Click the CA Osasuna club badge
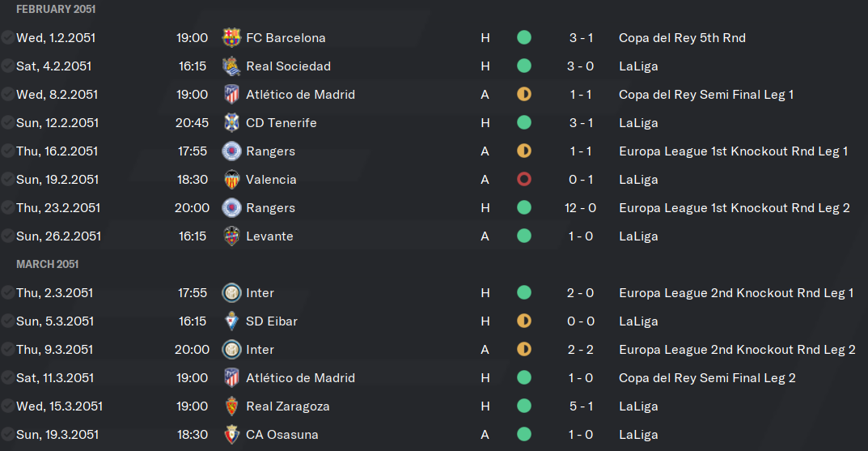 (x=231, y=434)
